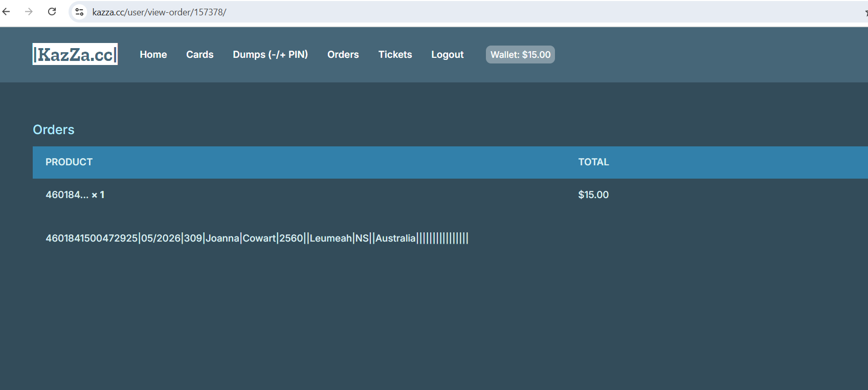
Task: Click the Wallet balance badge
Action: point(520,55)
